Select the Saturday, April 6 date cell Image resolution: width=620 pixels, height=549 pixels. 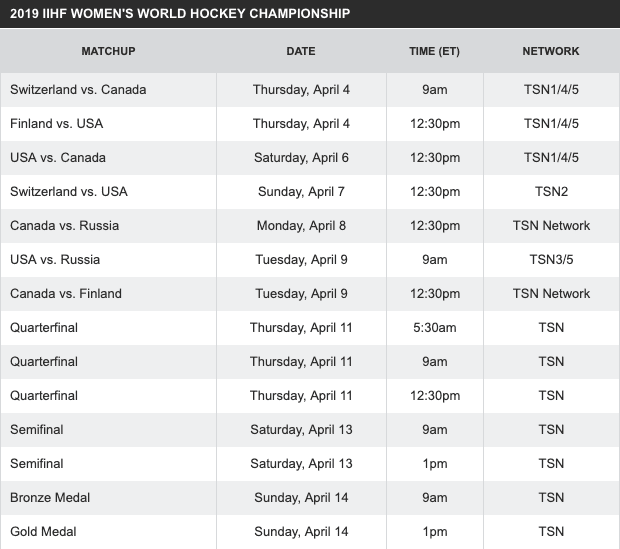tap(301, 157)
